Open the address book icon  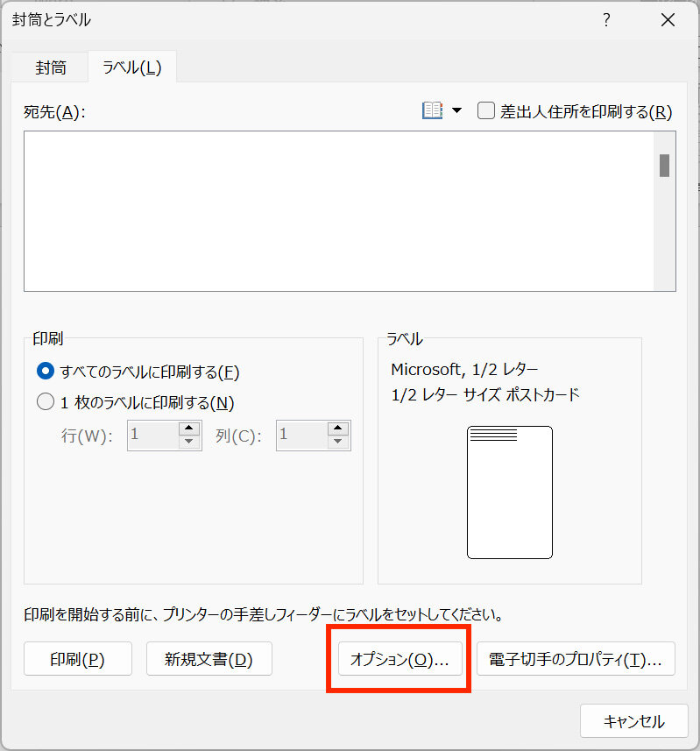click(x=432, y=110)
